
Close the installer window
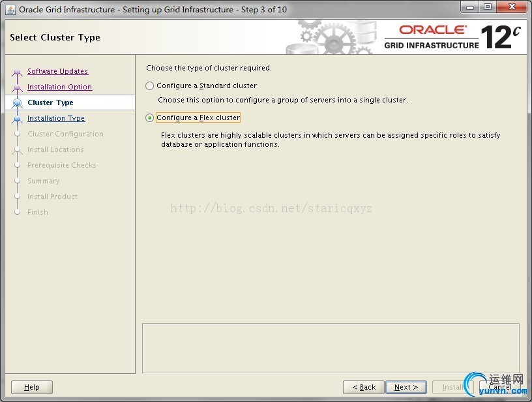[x=512, y=7]
